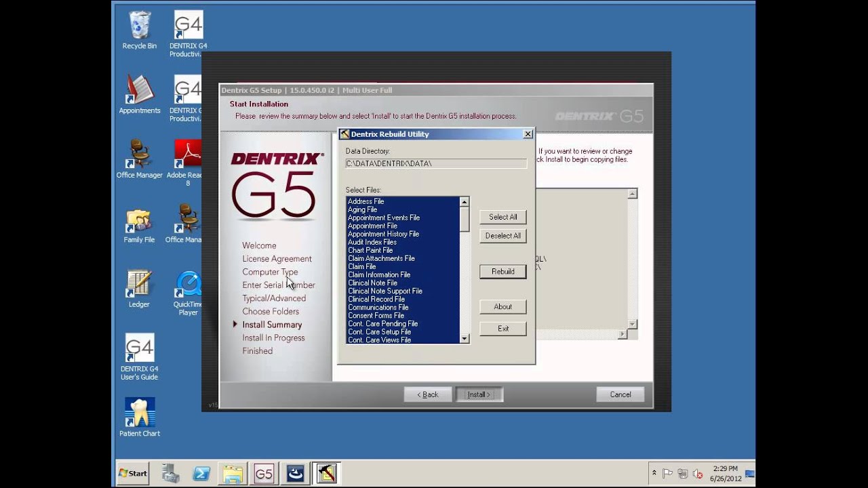Select Address File in the list

[403, 201]
